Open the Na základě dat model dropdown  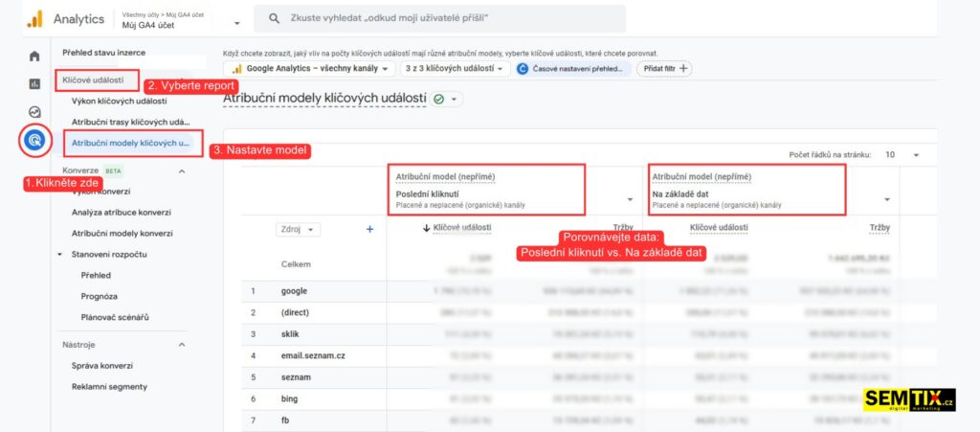(x=887, y=199)
